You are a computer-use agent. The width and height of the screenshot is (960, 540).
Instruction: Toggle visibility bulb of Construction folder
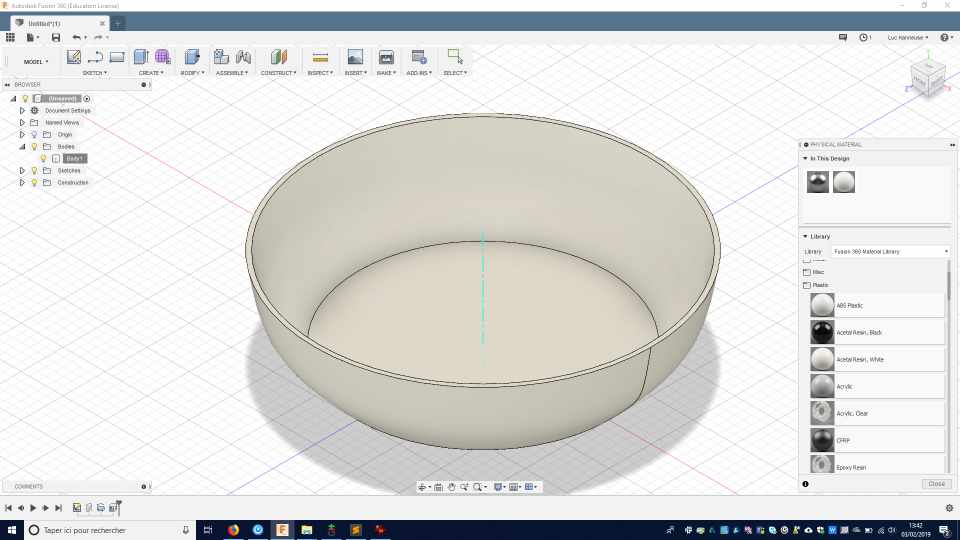click(34, 182)
